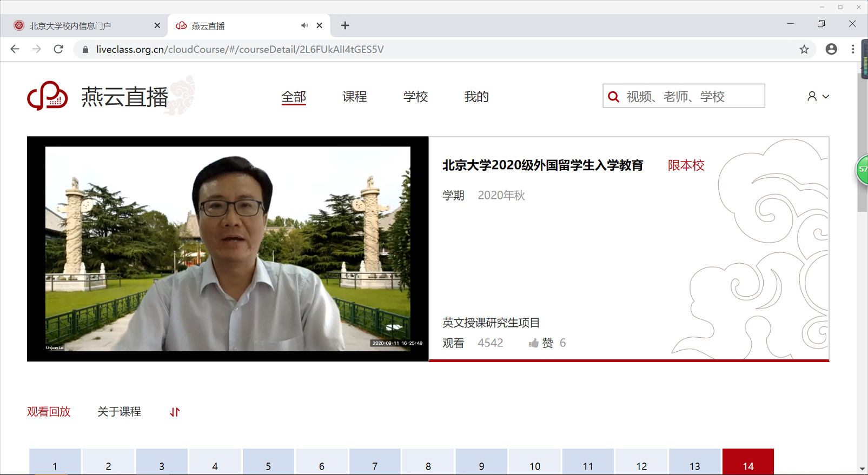Screen dimensions: 868x475
Task: Play the course video thumbnail
Action: point(228,249)
